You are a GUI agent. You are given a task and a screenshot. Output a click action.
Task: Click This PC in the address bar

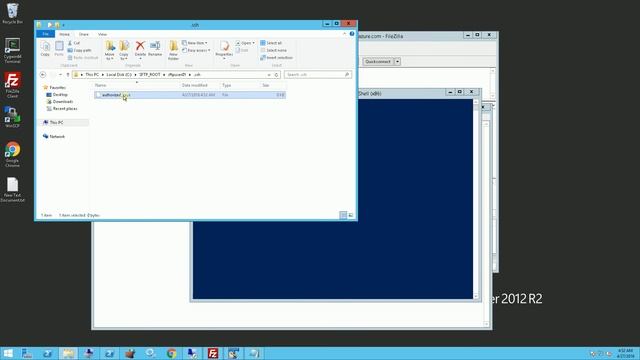tap(92, 75)
